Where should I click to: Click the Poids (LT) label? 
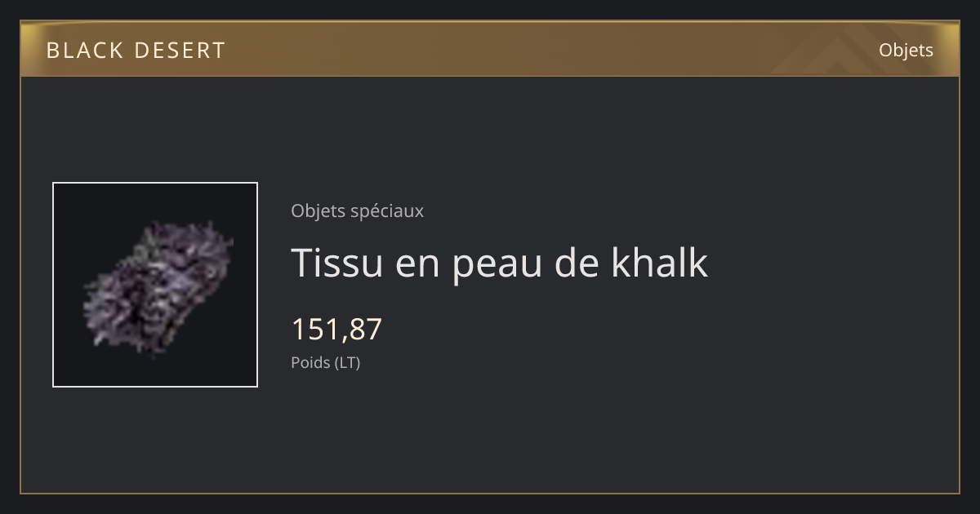click(325, 362)
